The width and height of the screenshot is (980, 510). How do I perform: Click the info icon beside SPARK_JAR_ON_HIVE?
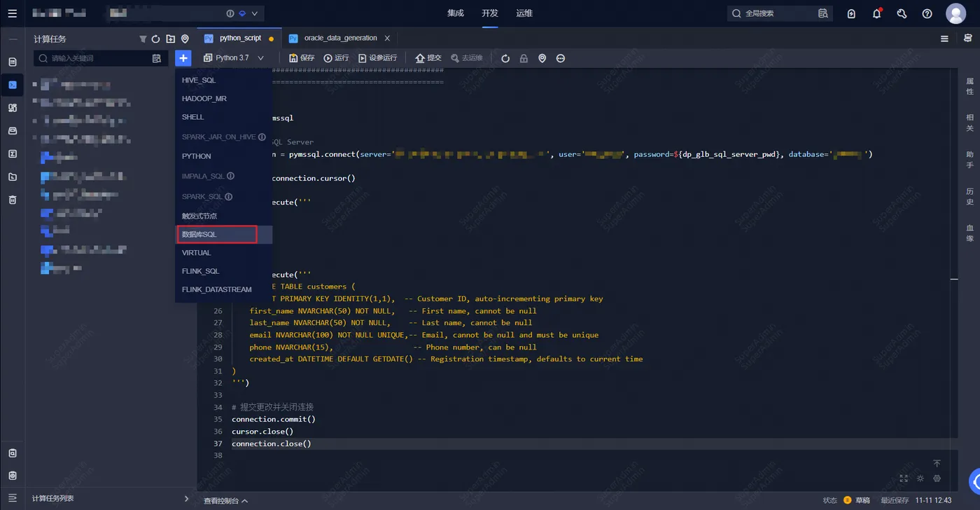(262, 137)
